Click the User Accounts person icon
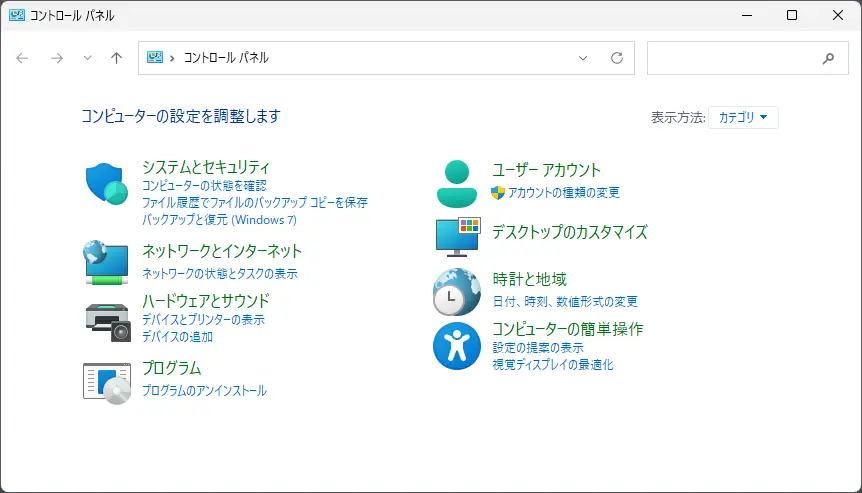The width and height of the screenshot is (862, 493). 456,184
